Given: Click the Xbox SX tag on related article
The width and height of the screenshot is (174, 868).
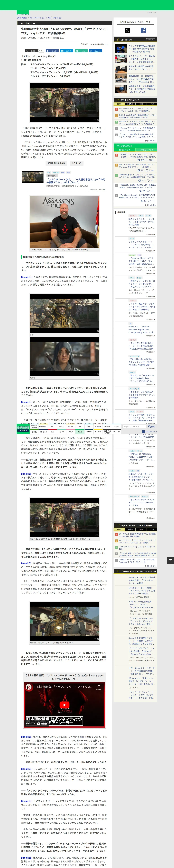Looking at the screenshot, I should click(56, 173).
